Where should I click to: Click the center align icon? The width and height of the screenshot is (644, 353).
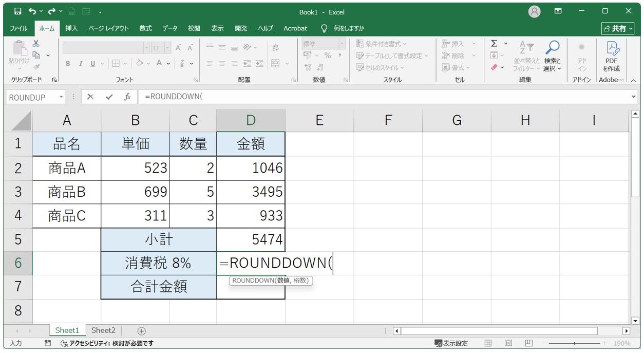click(x=222, y=64)
